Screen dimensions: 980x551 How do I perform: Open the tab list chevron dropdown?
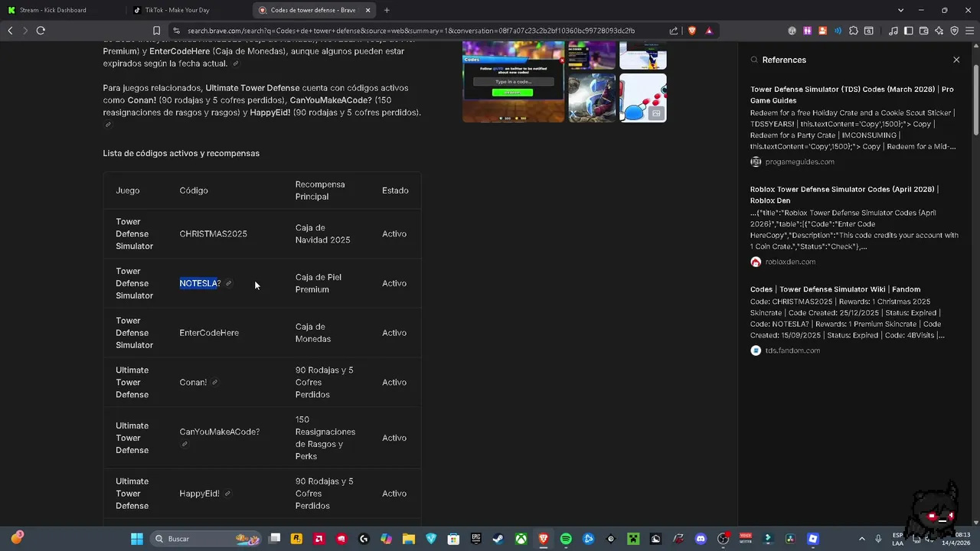(x=901, y=10)
